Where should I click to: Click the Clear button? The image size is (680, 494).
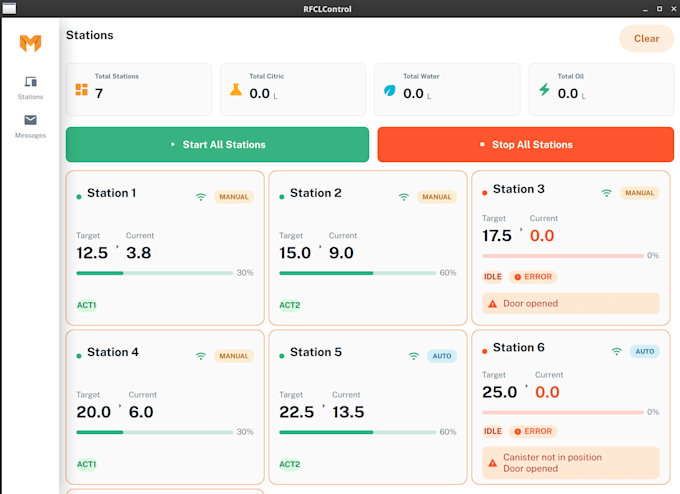[647, 39]
